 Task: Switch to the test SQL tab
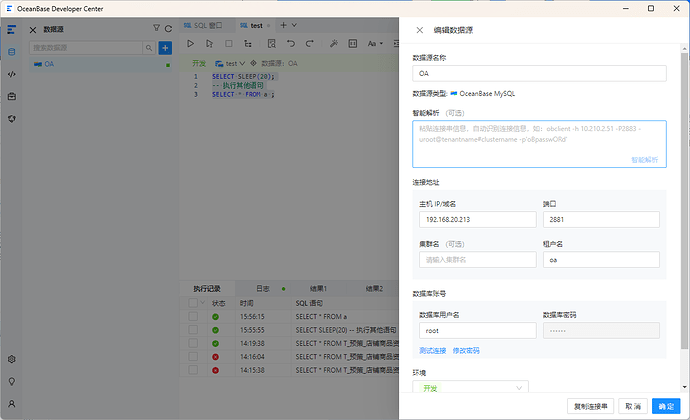[256, 26]
